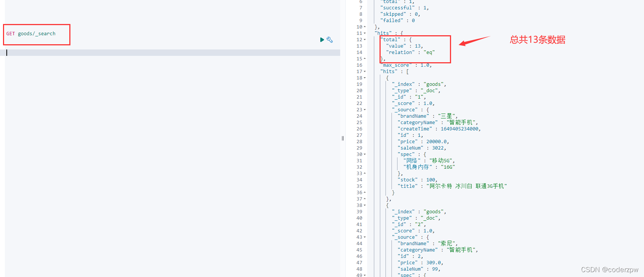Image resolution: width=644 pixels, height=277 pixels.
Task: Click the pane resize handle between editor and output
Action: tap(343, 138)
